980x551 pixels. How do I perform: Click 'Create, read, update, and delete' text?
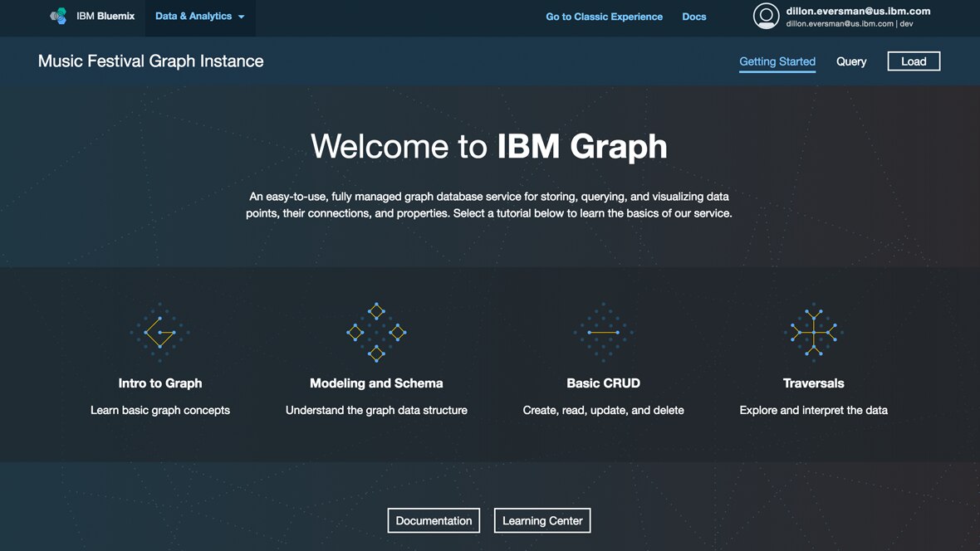[603, 411]
